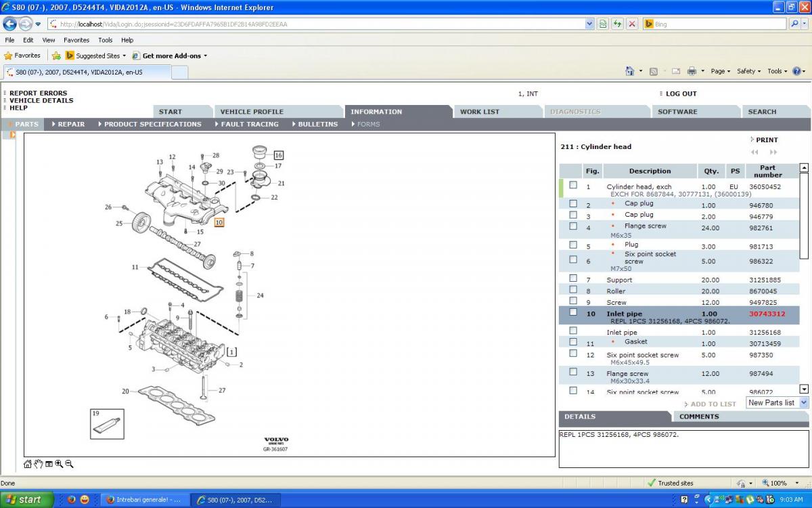
Task: Zoom out of the parts diagram
Action: [x=69, y=464]
